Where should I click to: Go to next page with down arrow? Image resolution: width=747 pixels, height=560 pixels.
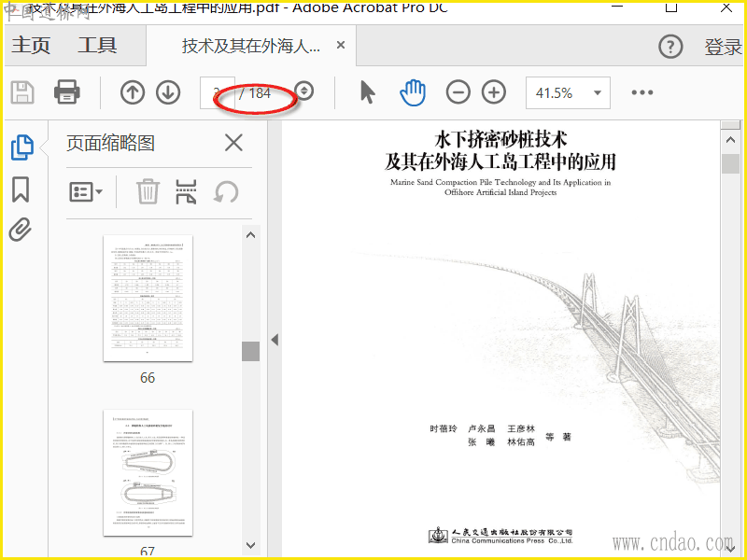[x=168, y=92]
